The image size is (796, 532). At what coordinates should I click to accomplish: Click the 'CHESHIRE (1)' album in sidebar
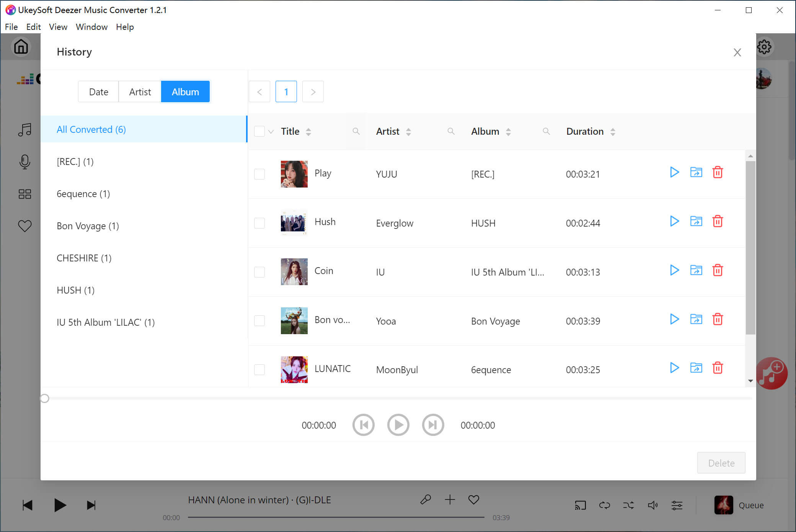click(84, 258)
